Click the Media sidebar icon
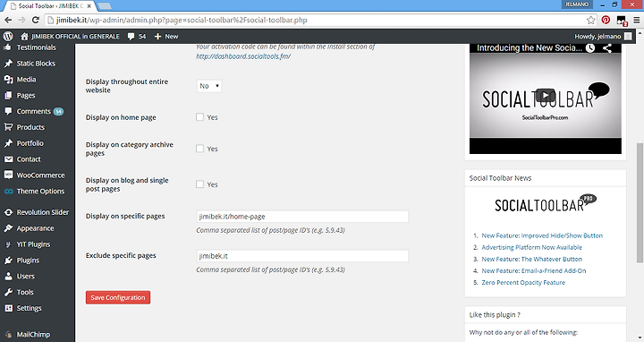Image resolution: width=644 pixels, height=342 pixels. (x=8, y=80)
